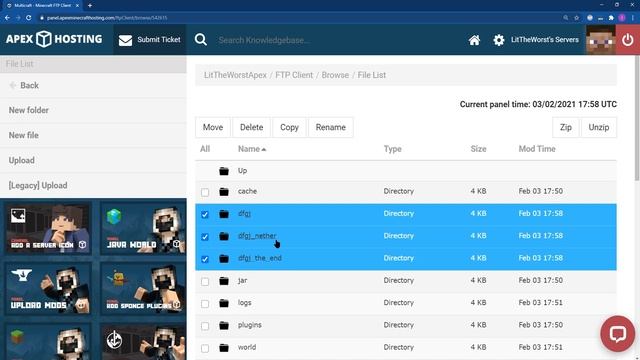Open Add a Server Icon tutorial thumbnail
The image size is (640, 360).
pyautogui.click(x=48, y=229)
